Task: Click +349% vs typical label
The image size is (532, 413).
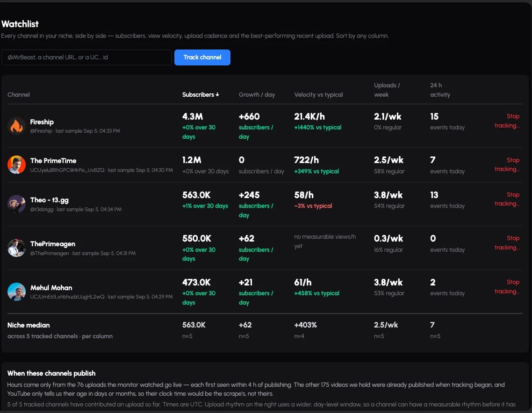Action: (x=316, y=171)
